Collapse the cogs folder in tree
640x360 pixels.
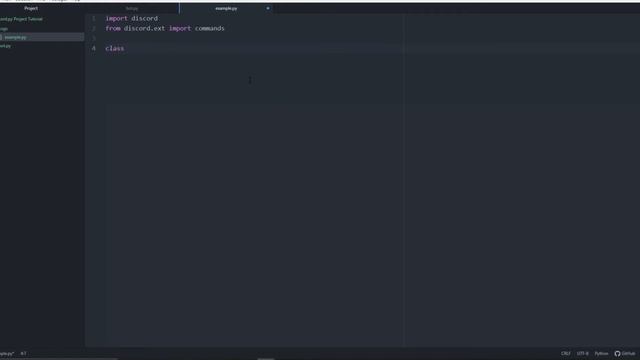4,29
